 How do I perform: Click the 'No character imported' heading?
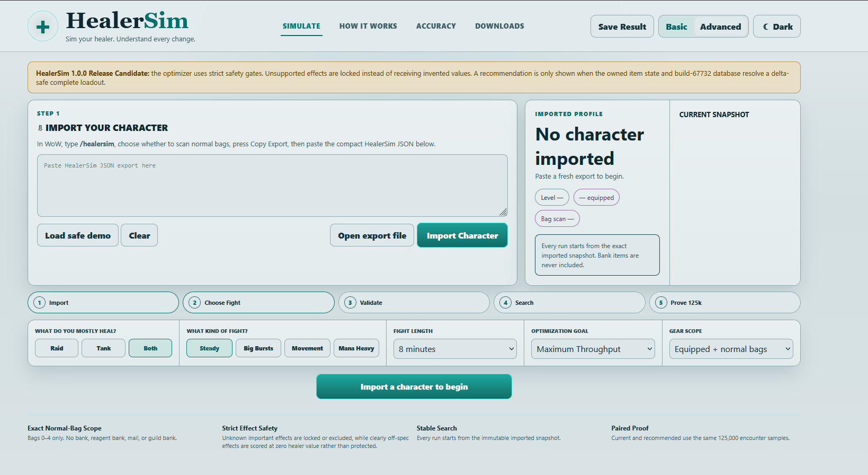[x=589, y=146]
